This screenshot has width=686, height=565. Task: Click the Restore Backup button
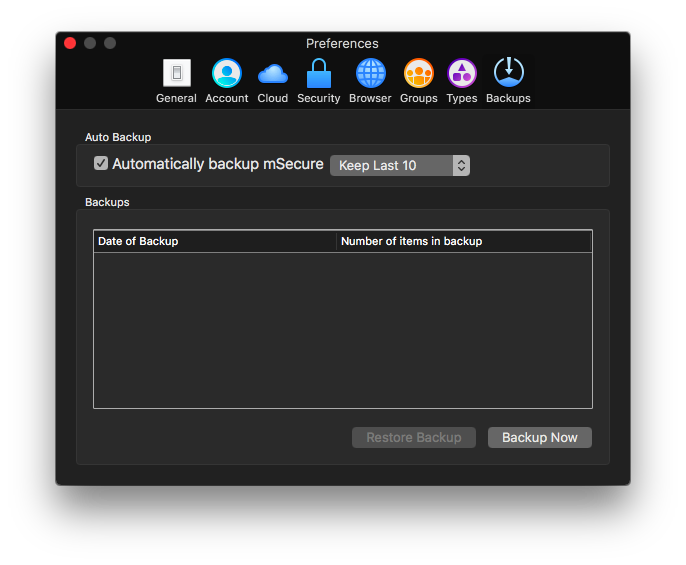pos(414,438)
